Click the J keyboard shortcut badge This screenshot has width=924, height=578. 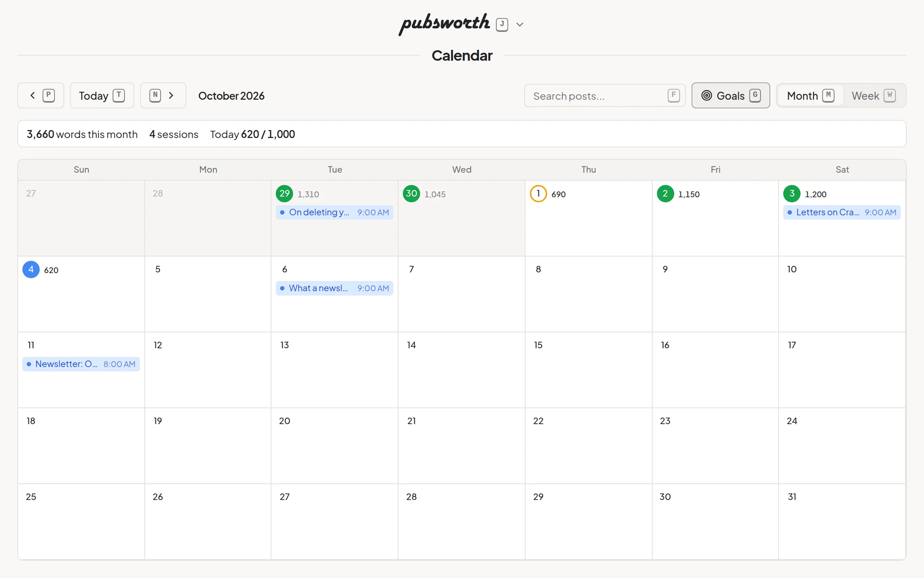pyautogui.click(x=502, y=25)
